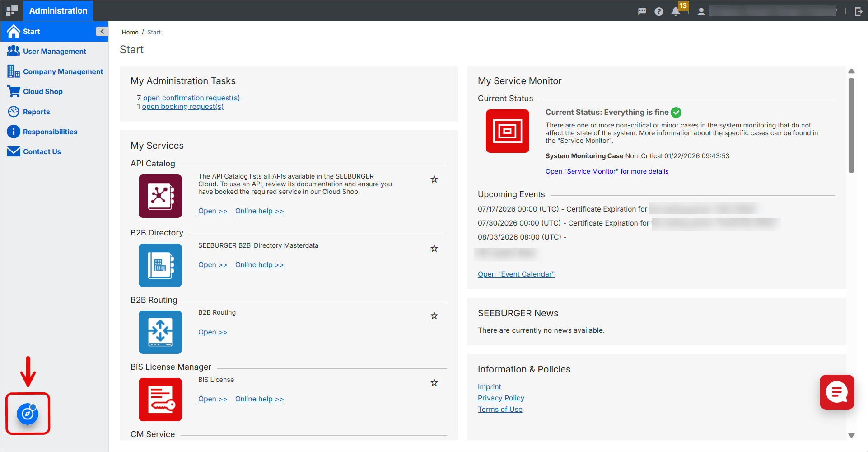Click the User Management people icon
This screenshot has height=452, width=868.
[x=14, y=51]
